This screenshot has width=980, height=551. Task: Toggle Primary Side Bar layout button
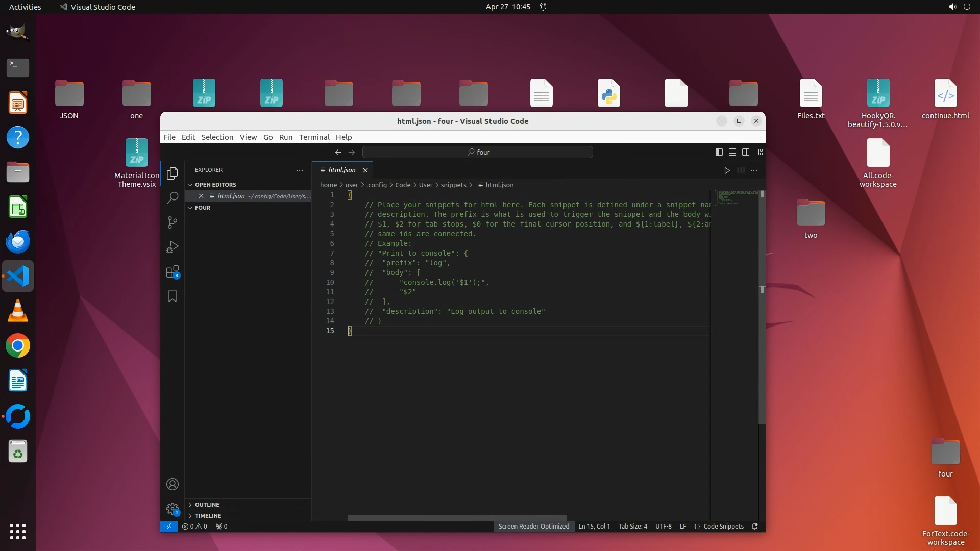(719, 152)
